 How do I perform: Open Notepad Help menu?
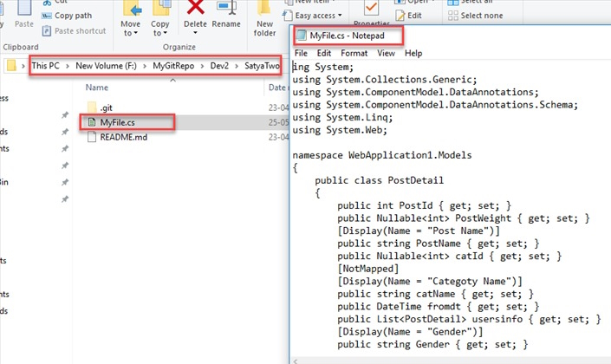pyautogui.click(x=413, y=53)
